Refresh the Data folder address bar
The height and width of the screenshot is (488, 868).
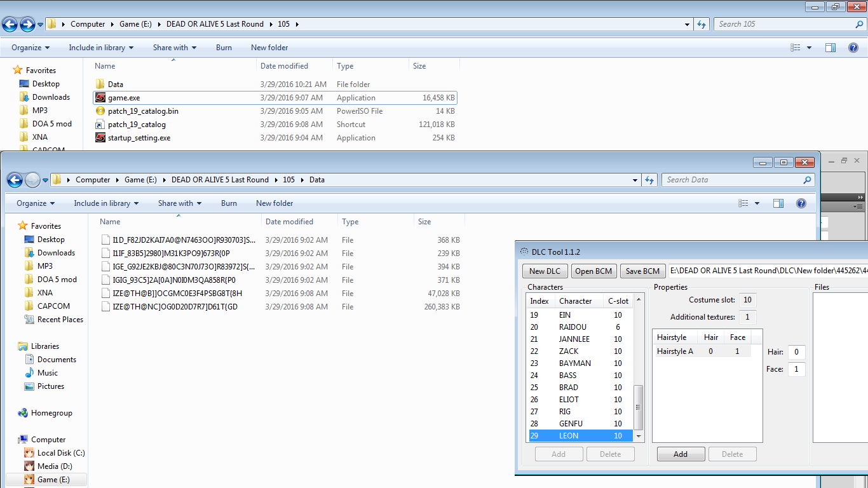click(649, 180)
